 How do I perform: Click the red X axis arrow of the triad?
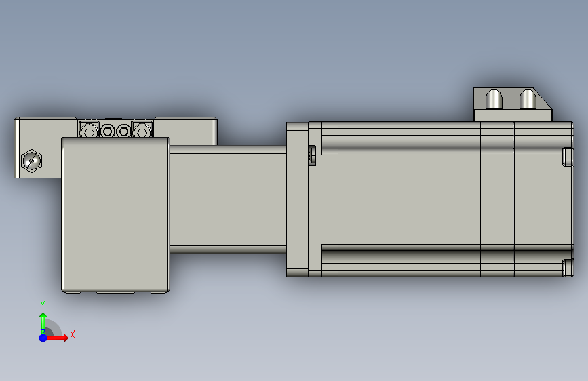[x=57, y=338]
